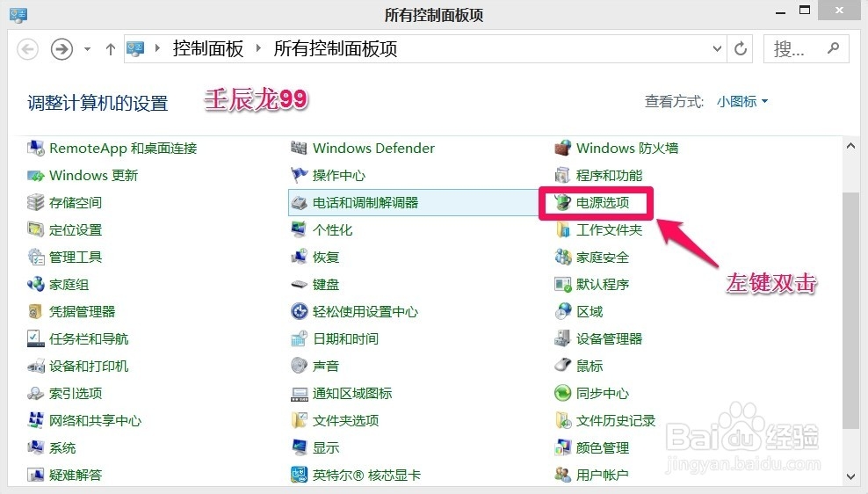Click the 文件历史记录 icon

click(562, 420)
